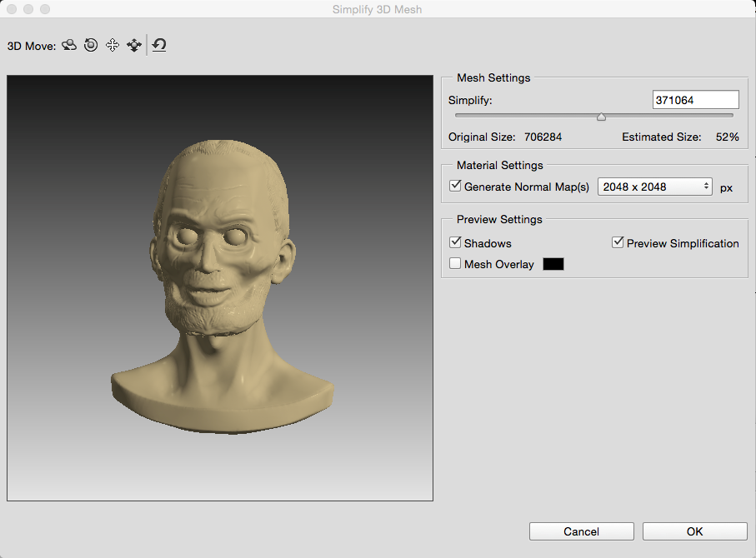Click the Simplify value field showing 371064
Image resolution: width=756 pixels, height=558 pixels.
coord(696,100)
